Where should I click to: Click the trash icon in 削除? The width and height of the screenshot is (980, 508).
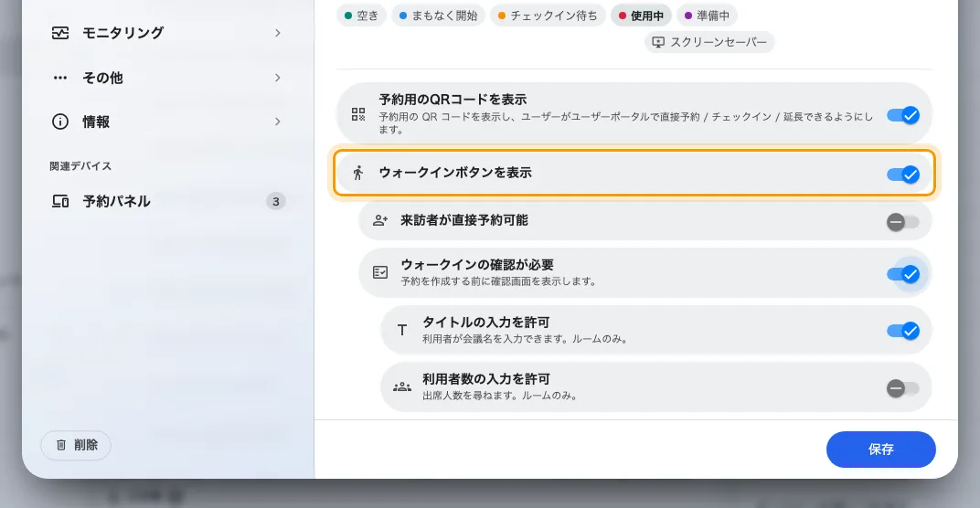(60, 445)
